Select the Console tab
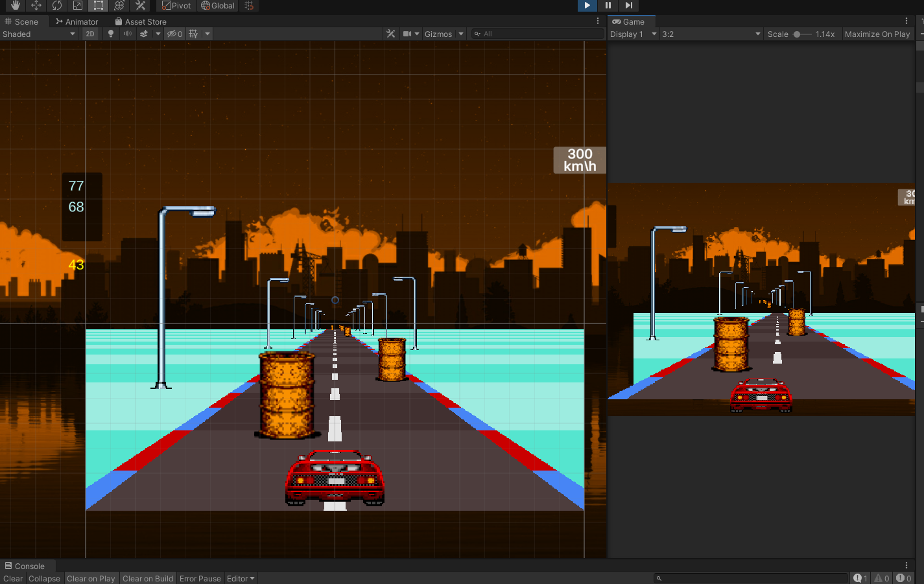 click(25, 566)
